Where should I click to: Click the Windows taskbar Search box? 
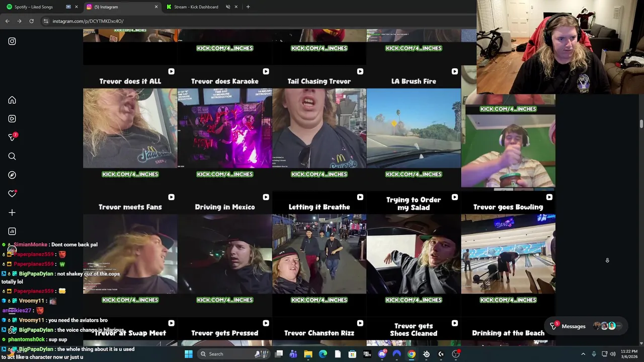[x=234, y=354]
